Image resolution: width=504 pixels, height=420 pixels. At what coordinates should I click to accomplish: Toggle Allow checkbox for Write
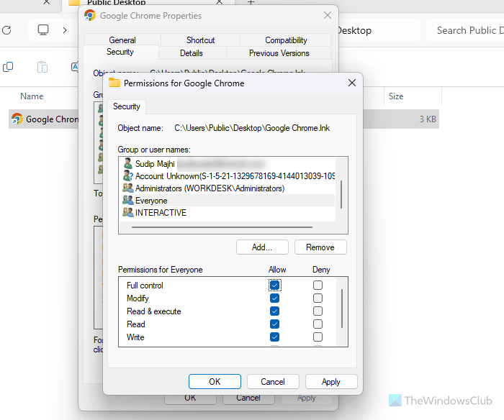274,337
